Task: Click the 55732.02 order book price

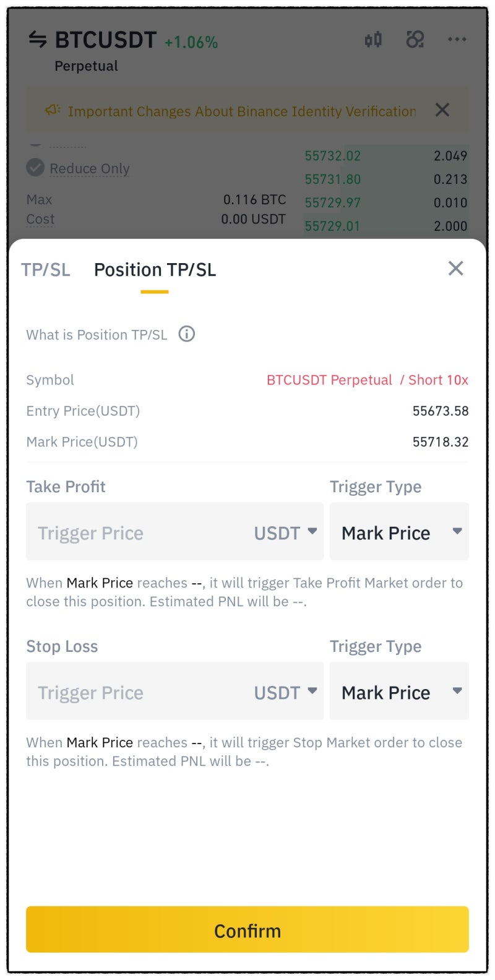Action: point(332,156)
